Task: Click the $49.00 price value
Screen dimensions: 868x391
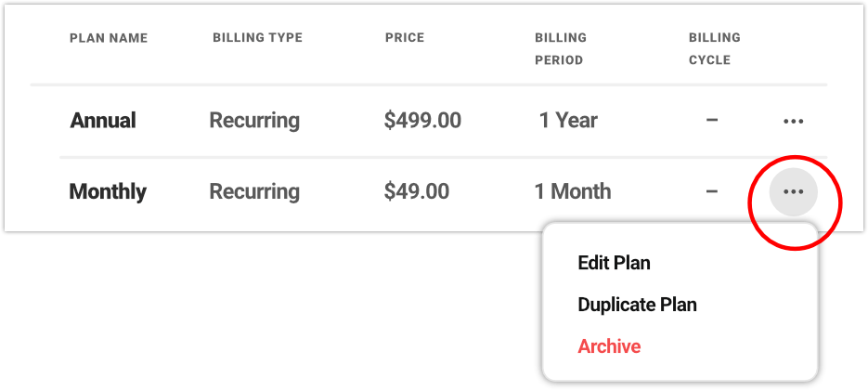Action: click(x=417, y=192)
